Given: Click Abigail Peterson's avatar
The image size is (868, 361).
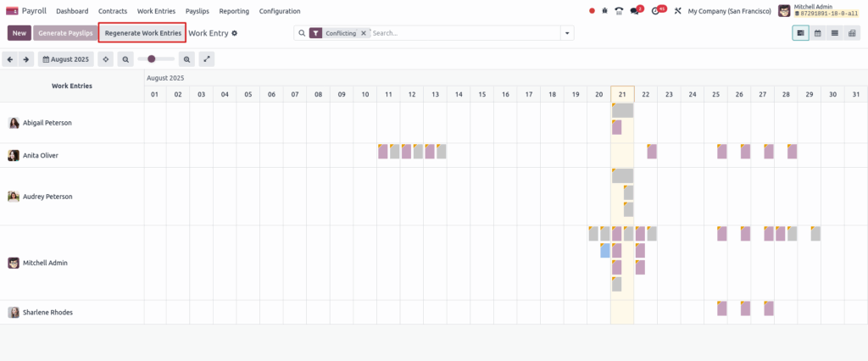Looking at the screenshot, I should (14, 123).
